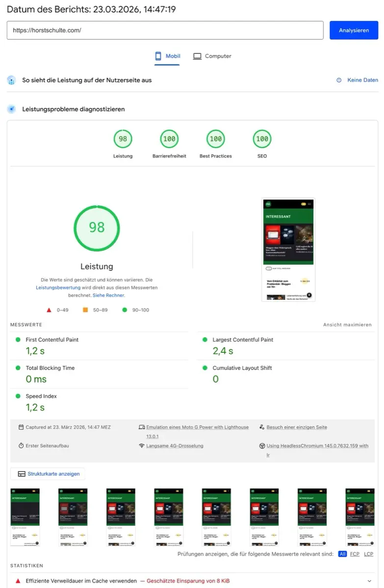Click the mobile phone icon
This screenshot has width=384, height=588.
point(158,56)
